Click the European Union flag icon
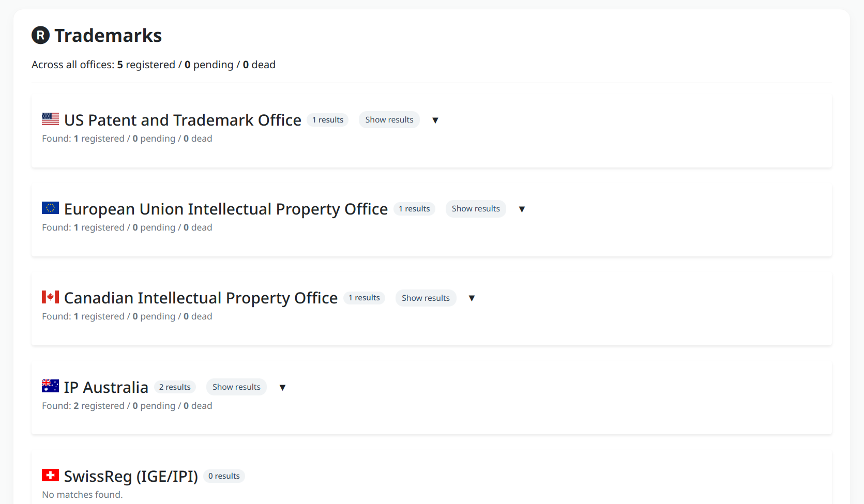Screen dimensions: 864x504 pos(50,208)
